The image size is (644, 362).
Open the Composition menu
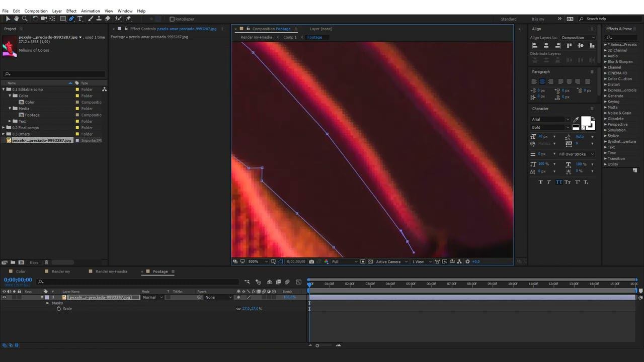[36, 11]
